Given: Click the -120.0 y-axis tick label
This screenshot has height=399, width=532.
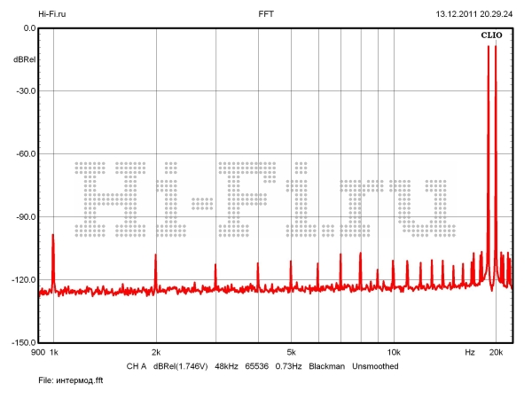Looking at the screenshot, I should click(22, 280).
